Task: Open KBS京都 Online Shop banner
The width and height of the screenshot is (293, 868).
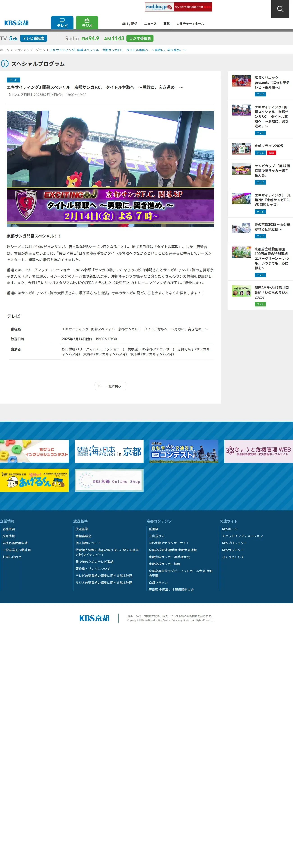Action: 109,480
